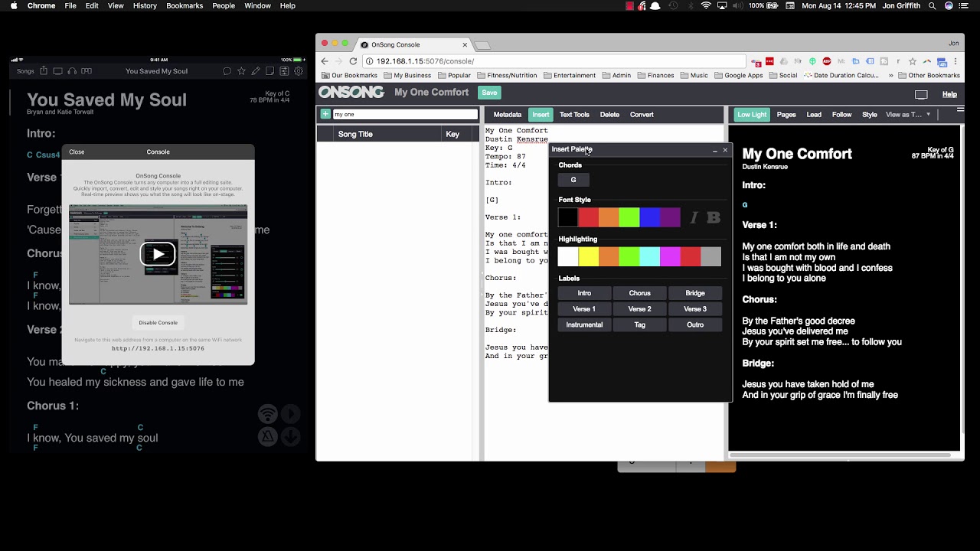Toggle Follow option in preview toolbar

pos(841,115)
